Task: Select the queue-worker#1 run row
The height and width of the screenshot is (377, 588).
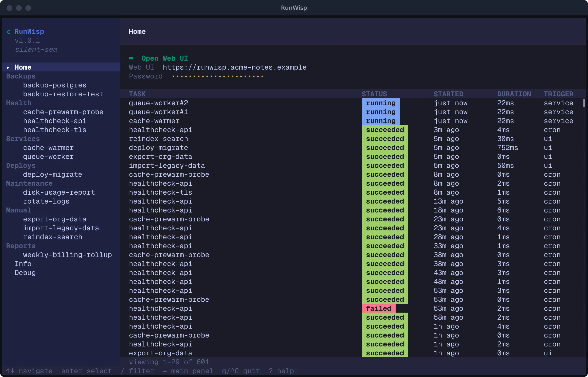Action: point(351,112)
